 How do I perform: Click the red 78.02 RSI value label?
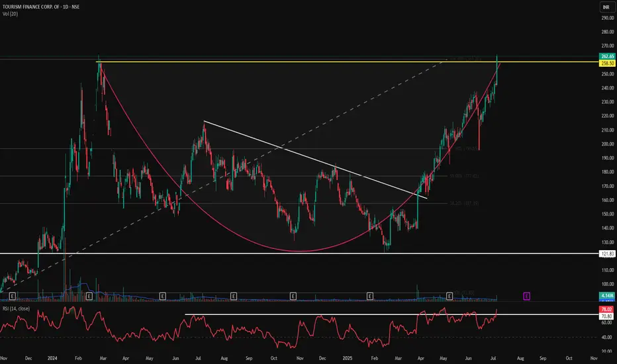[607, 309]
